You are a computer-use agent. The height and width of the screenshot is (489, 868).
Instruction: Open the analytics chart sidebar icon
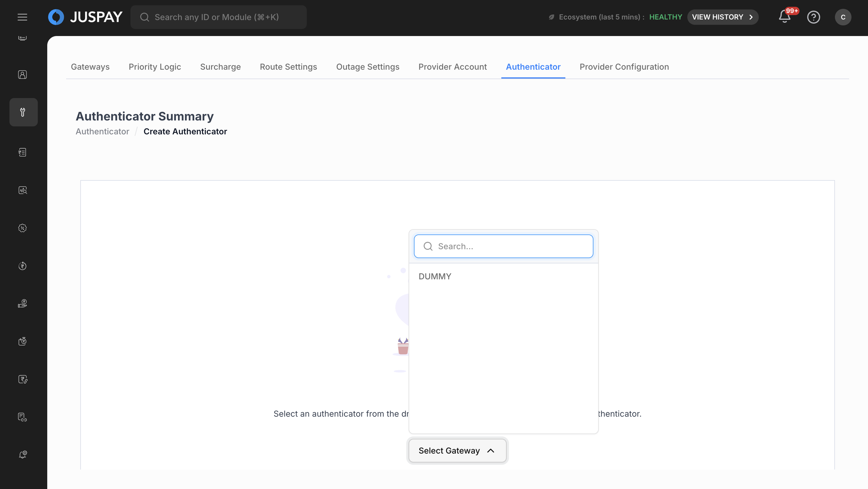[x=22, y=190]
